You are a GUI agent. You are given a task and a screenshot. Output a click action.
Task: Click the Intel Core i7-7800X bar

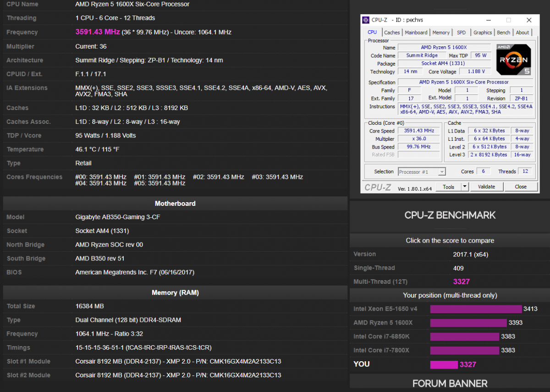pyautogui.click(x=464, y=350)
